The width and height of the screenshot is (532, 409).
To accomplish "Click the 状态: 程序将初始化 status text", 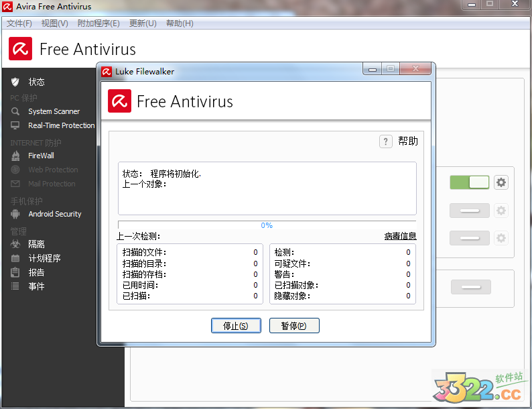I will (161, 174).
